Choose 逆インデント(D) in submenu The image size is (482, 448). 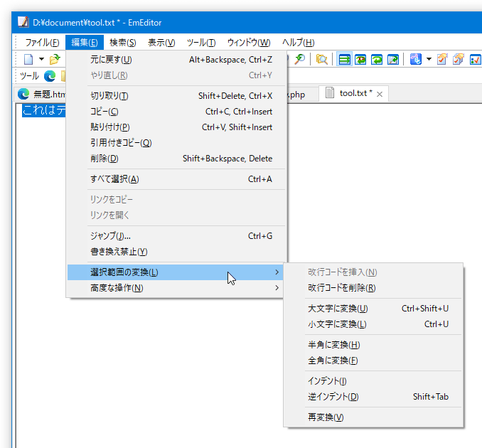(373, 397)
